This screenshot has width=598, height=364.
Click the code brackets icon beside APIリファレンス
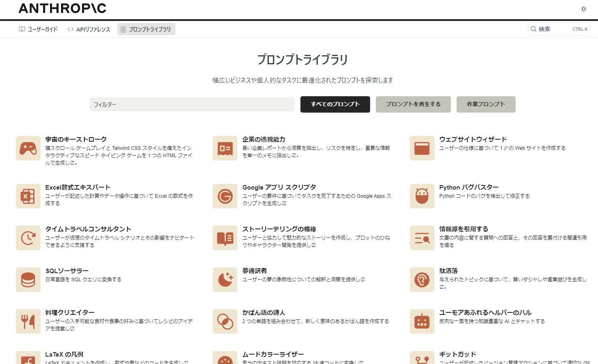[x=70, y=29]
